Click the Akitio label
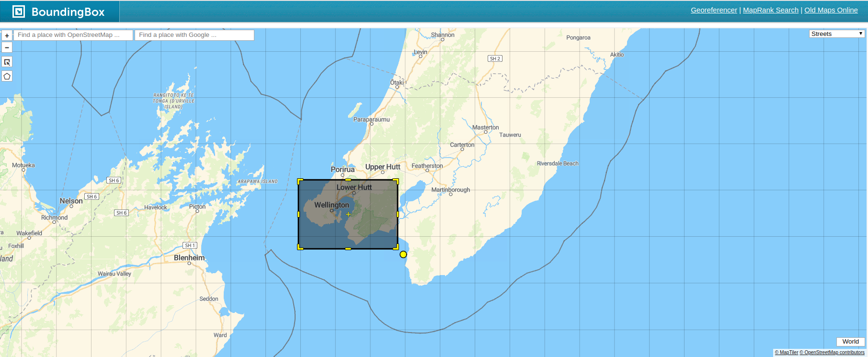868x357 pixels. (x=617, y=55)
